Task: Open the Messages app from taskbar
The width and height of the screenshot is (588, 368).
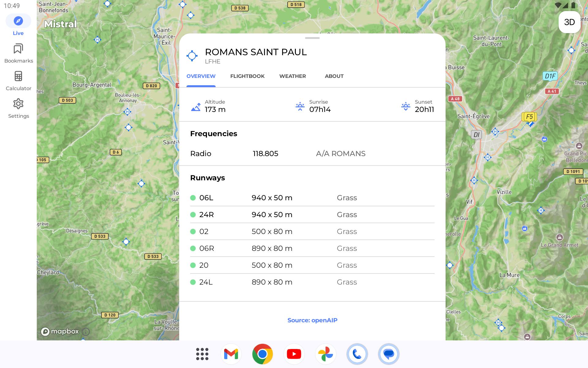Action: 389,354
